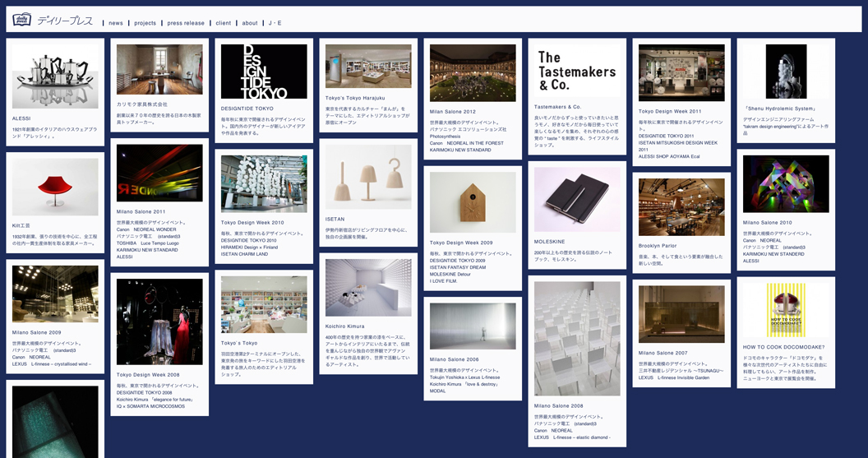
Task: Open the about page link
Action: [x=250, y=23]
